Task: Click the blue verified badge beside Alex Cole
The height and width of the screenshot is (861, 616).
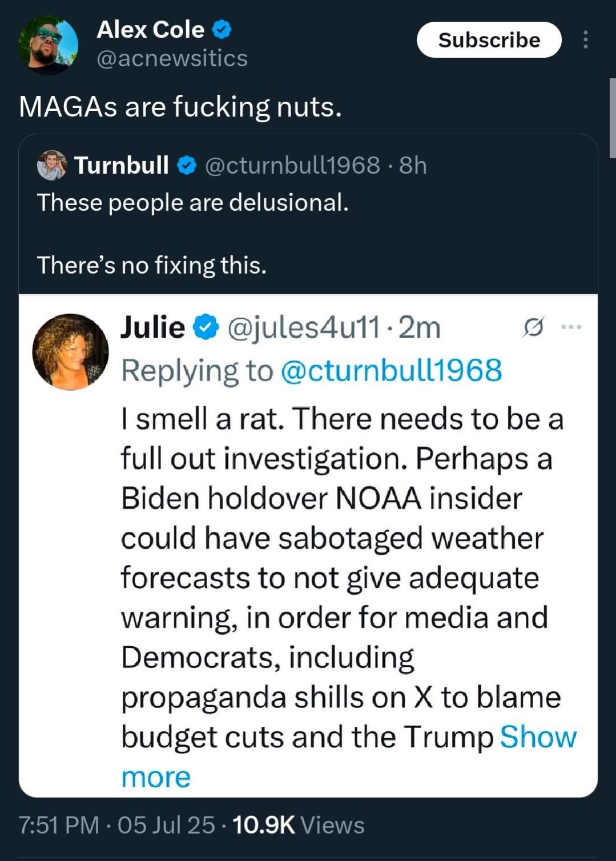Action: pos(222,30)
